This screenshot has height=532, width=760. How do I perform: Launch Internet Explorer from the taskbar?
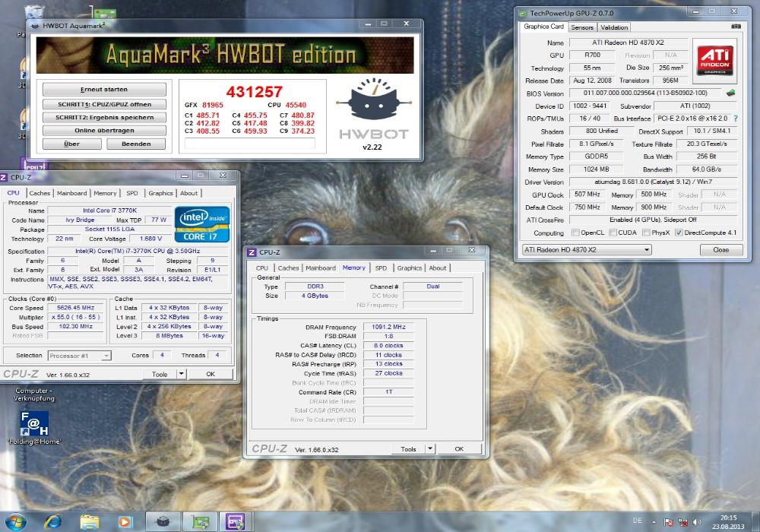click(x=53, y=522)
